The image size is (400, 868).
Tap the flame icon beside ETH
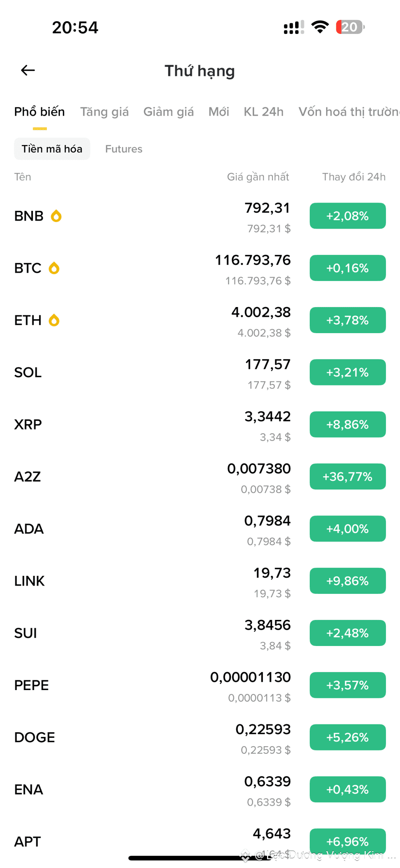[54, 320]
